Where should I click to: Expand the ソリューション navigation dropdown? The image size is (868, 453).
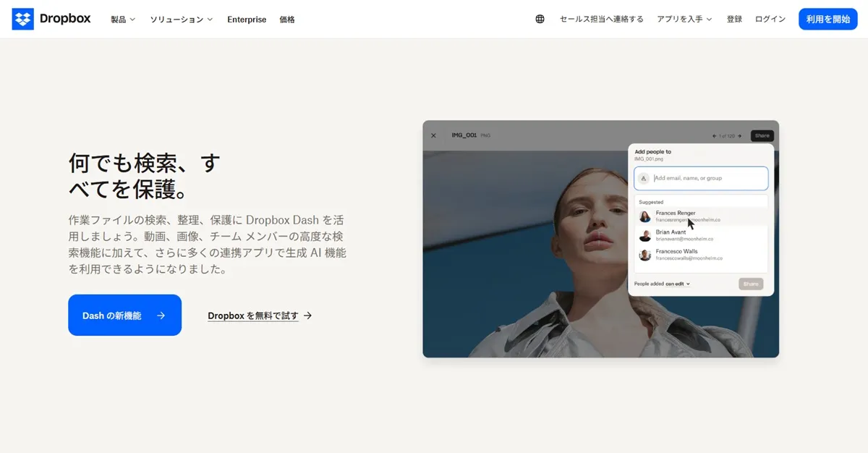[180, 20]
